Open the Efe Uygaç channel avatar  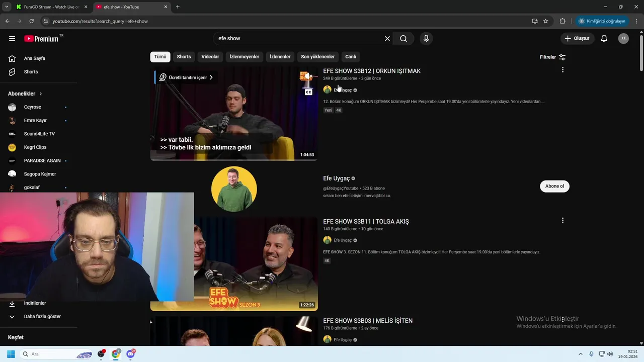click(234, 189)
